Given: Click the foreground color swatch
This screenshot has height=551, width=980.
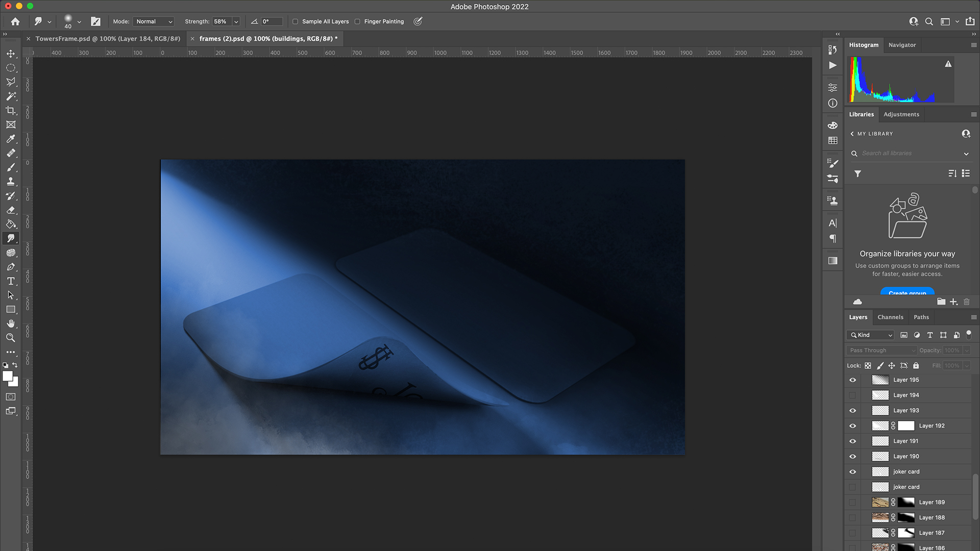Looking at the screenshot, I should point(7,377).
